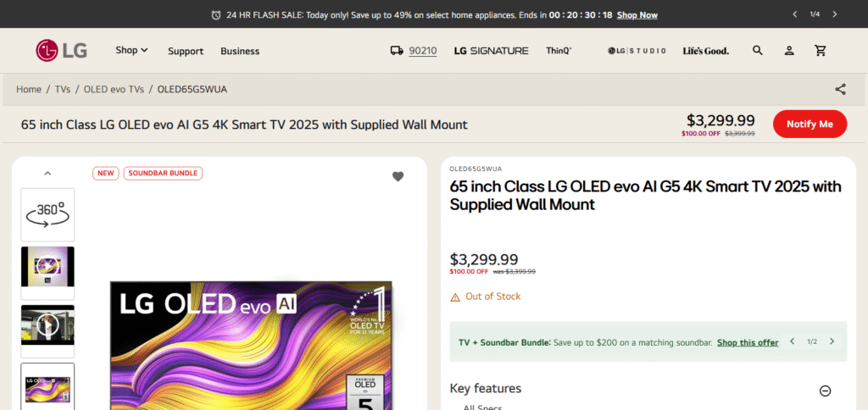868x410 pixels.
Task: Show next bundle offer arrow
Action: [832, 341]
